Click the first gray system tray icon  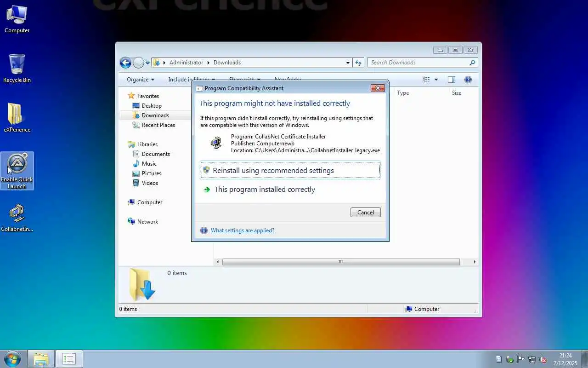coord(498,359)
